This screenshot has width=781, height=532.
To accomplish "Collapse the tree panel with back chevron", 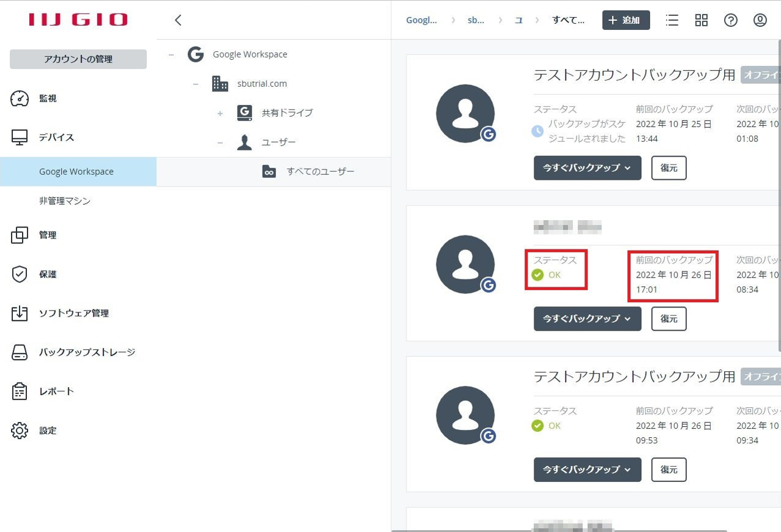I will pos(178,20).
